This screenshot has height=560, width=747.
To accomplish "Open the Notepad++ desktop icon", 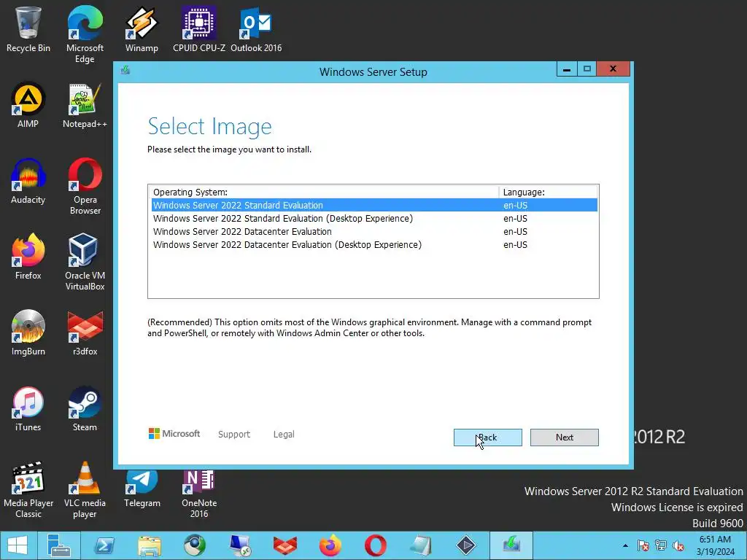I will pyautogui.click(x=85, y=105).
